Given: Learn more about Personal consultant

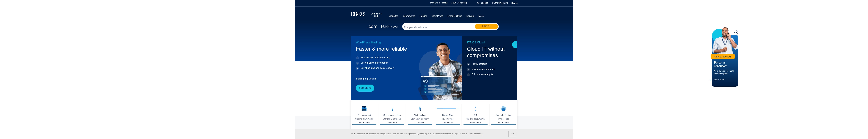Looking at the screenshot, I should pyautogui.click(x=719, y=80).
